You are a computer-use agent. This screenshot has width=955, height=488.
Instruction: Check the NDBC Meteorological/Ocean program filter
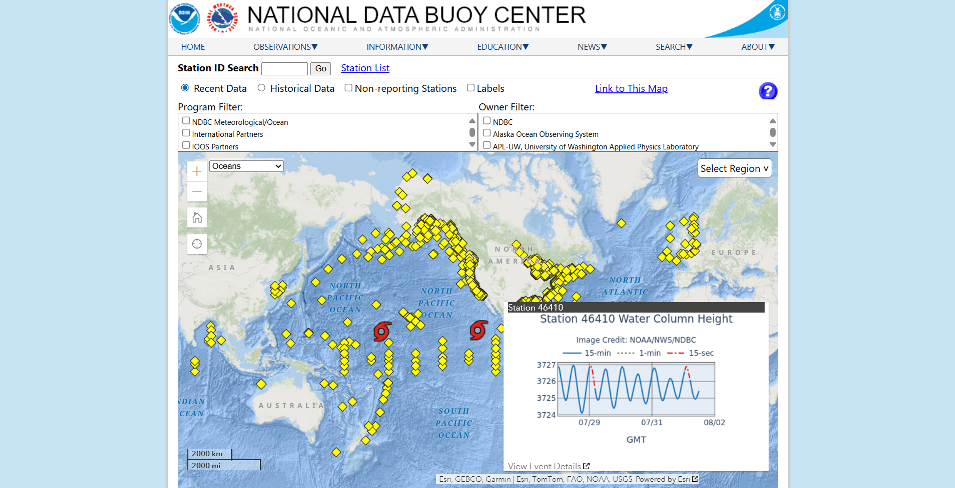tap(186, 121)
